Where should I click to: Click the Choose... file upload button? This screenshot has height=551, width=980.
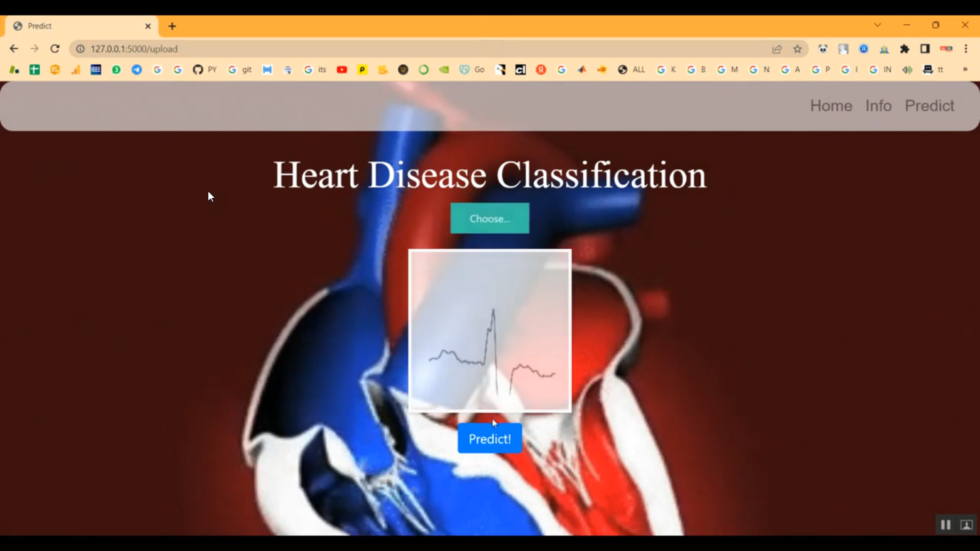[x=489, y=218]
